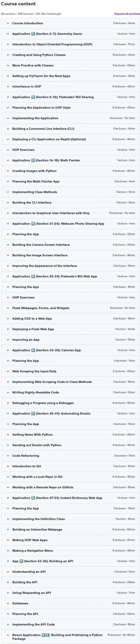Open Flask Webpages, Forms, and Widgets section
This screenshot has width=140, height=644.
click(x=70, y=308)
